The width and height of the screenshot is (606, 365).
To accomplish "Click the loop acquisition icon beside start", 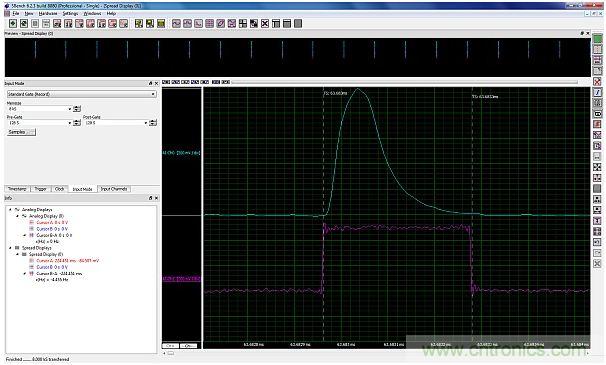I will (24, 24).
